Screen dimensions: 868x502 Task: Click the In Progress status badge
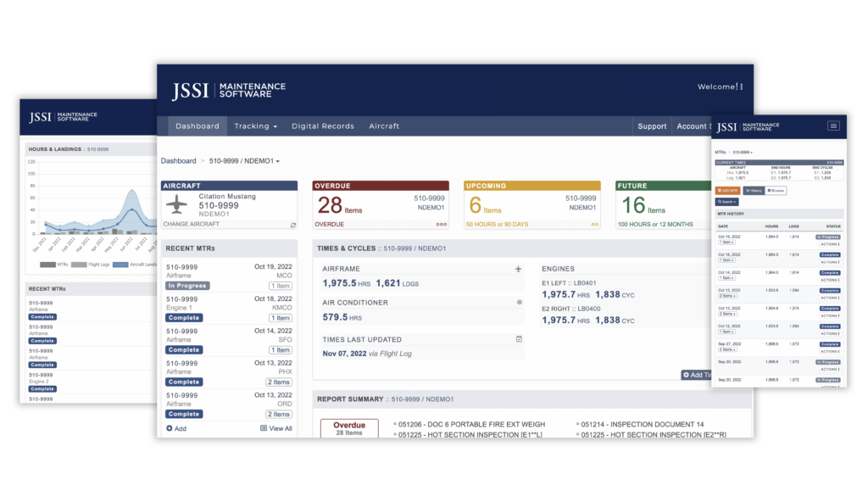pyautogui.click(x=187, y=286)
